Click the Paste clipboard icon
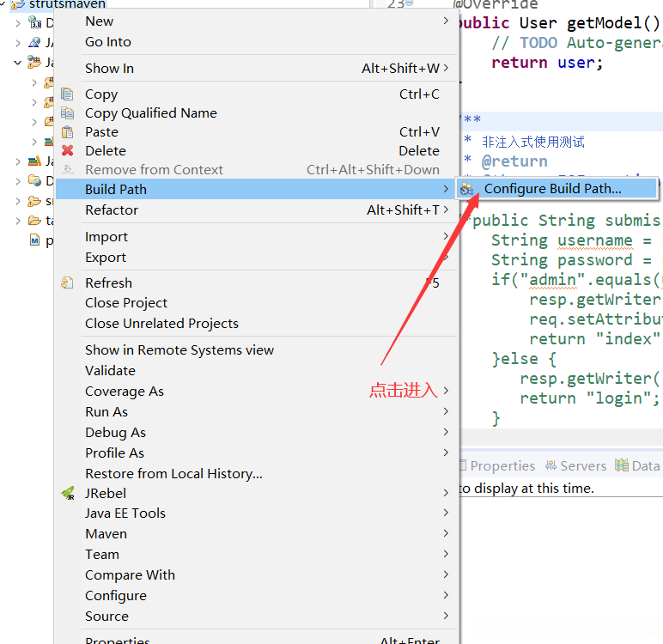The height and width of the screenshot is (644, 663). coord(68,132)
